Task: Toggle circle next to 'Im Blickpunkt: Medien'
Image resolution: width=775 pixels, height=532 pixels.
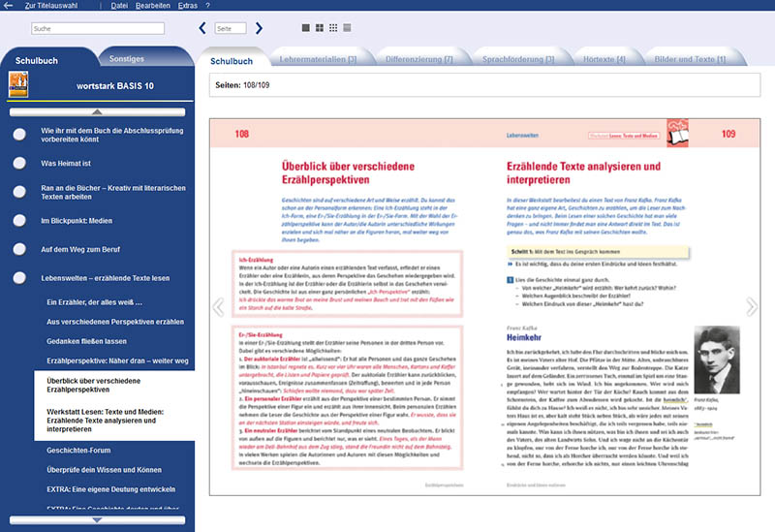Action: pos(19,221)
